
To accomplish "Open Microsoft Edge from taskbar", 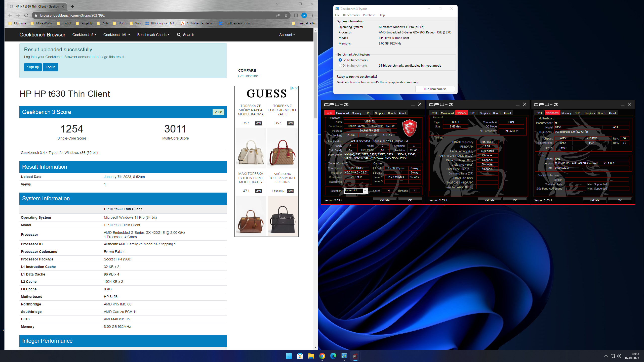I will pyautogui.click(x=333, y=356).
